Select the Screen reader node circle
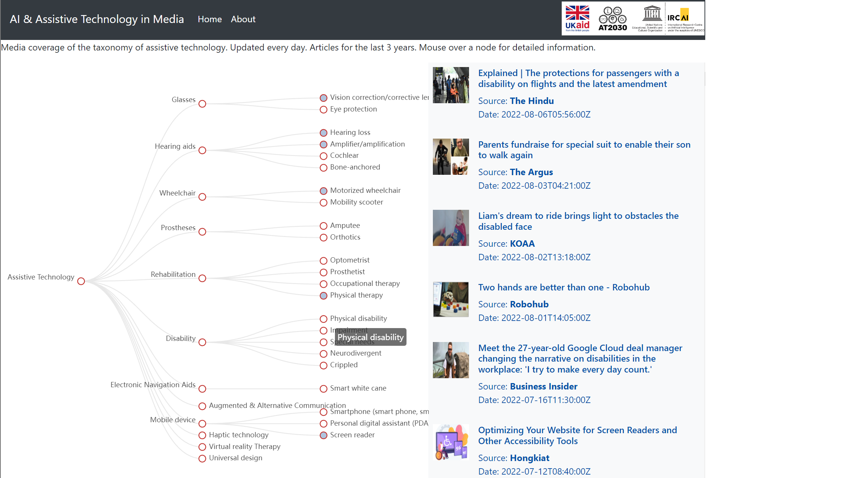This screenshot has height=478, width=868. pyautogui.click(x=323, y=435)
